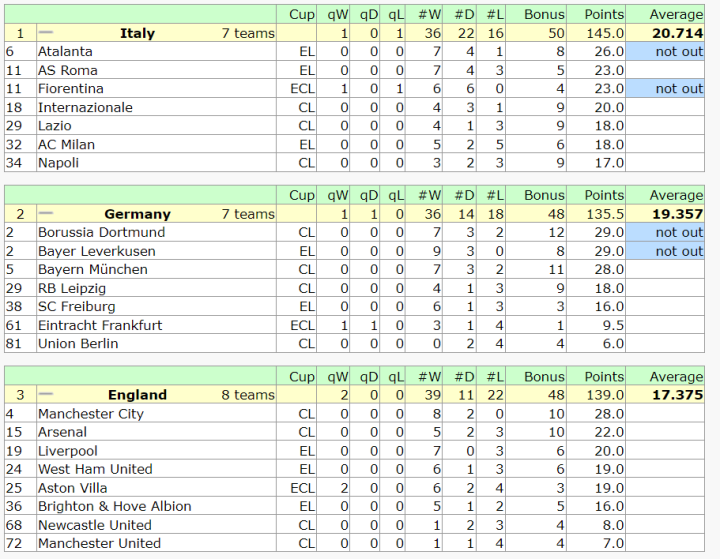720x559 pixels.
Task: Collapse the England teams list icon
Action: point(46,395)
